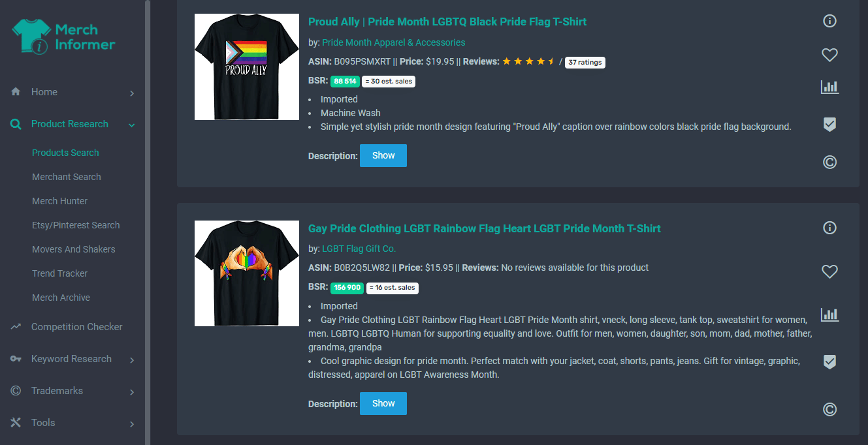
Task: Click info icon on Gay Pride Clothing product
Action: pyautogui.click(x=829, y=228)
